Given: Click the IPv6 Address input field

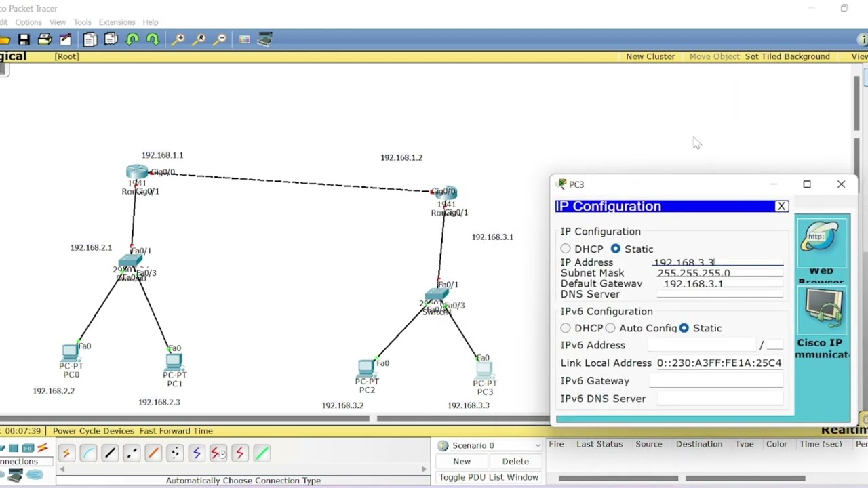Looking at the screenshot, I should tap(702, 345).
